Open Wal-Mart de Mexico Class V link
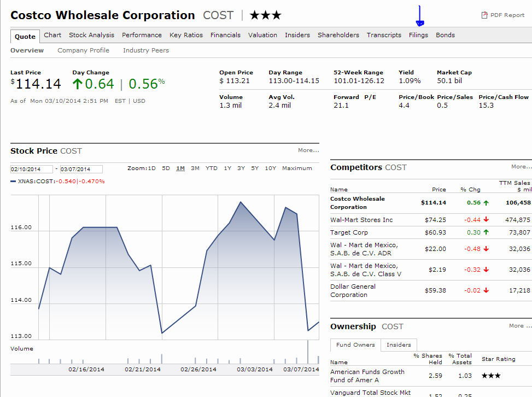Image resolution: width=532 pixels, height=397 pixels. [366, 270]
